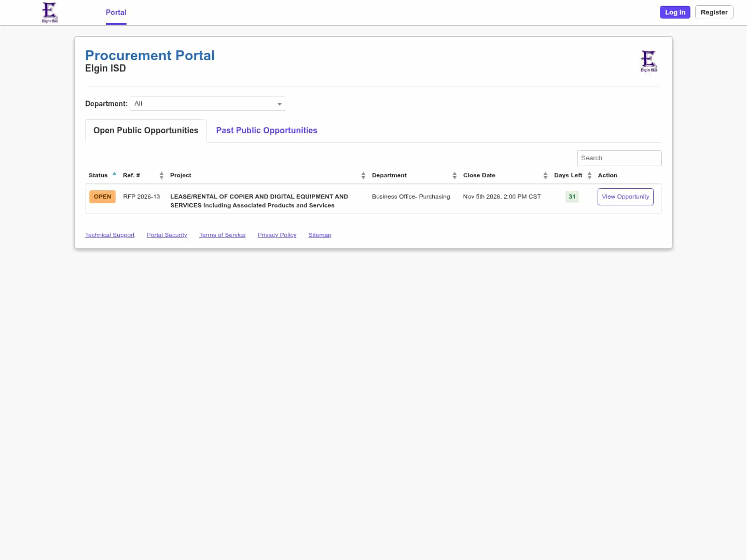Open the Technical Support link
The height and width of the screenshot is (560, 747).
109,235
